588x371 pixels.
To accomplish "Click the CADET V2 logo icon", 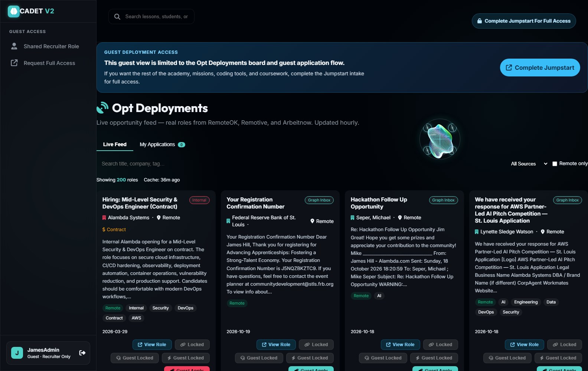I will tap(14, 12).
